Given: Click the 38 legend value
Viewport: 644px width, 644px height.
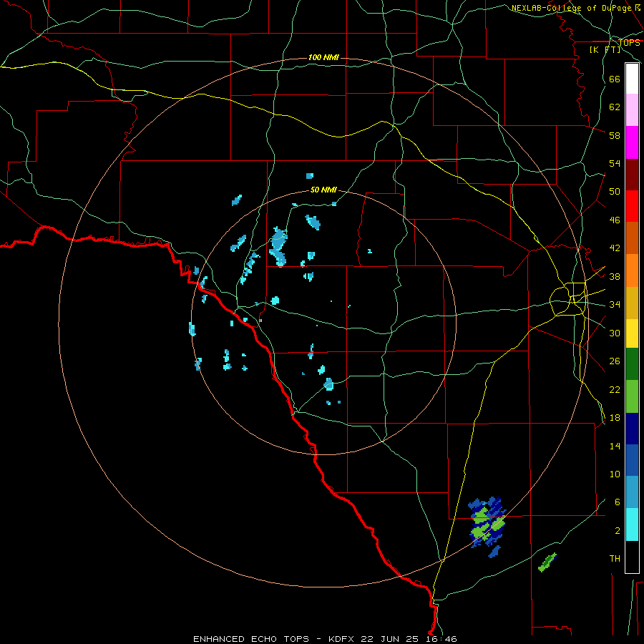Looking at the screenshot, I should tap(615, 276).
